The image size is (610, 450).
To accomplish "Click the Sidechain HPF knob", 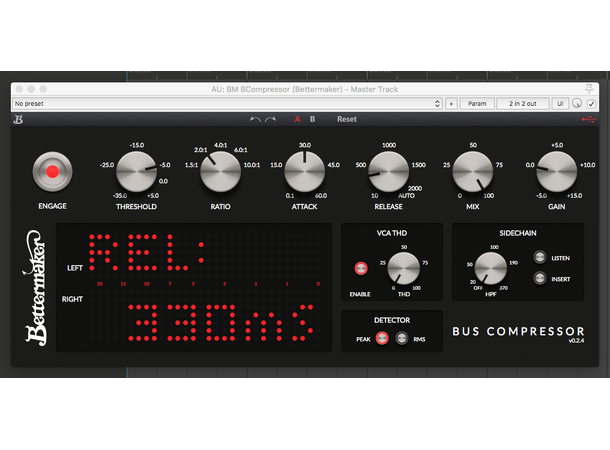I will [x=491, y=268].
